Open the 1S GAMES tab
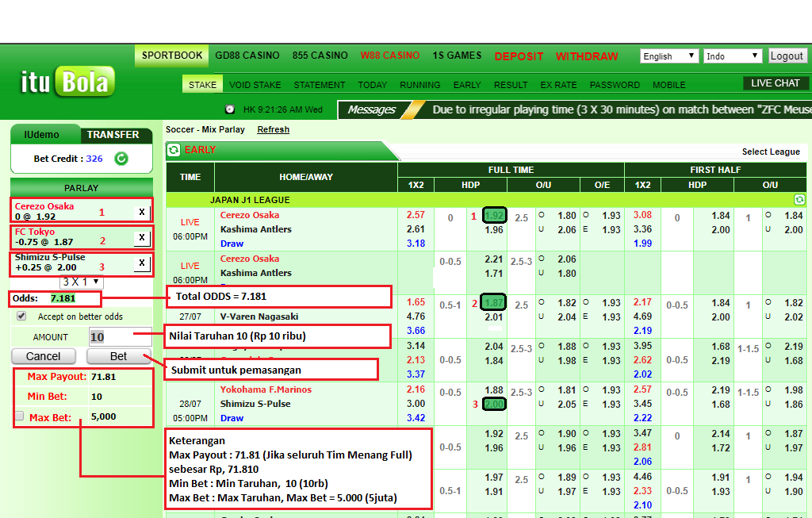Image resolution: width=812 pixels, height=518 pixels. pyautogui.click(x=457, y=56)
